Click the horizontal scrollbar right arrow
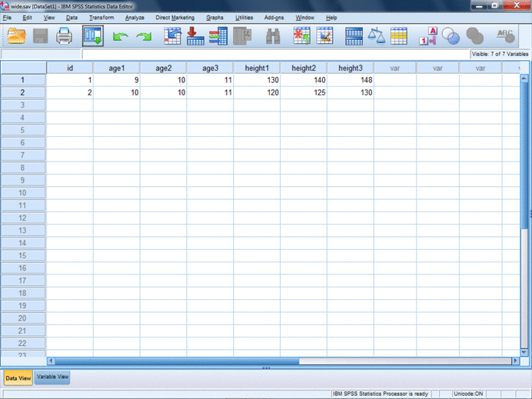Viewport: 532px width, 399px height. pyautogui.click(x=516, y=361)
